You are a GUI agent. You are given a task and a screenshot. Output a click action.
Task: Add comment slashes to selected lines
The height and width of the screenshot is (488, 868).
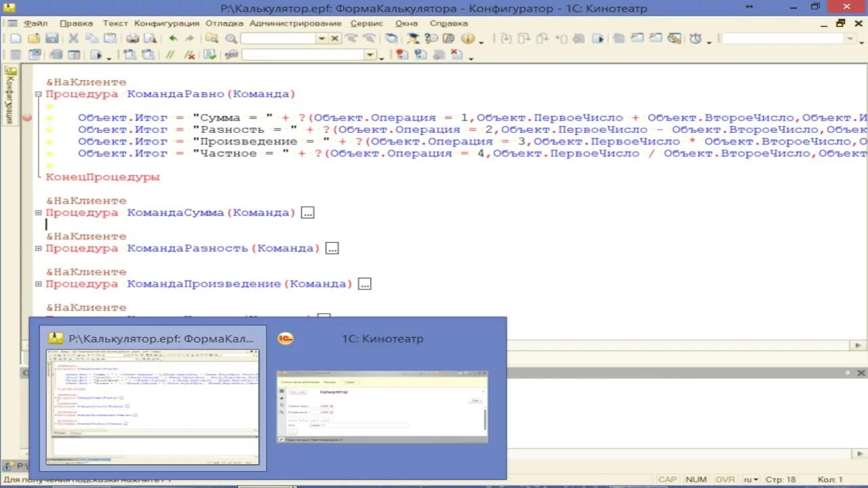[169, 55]
